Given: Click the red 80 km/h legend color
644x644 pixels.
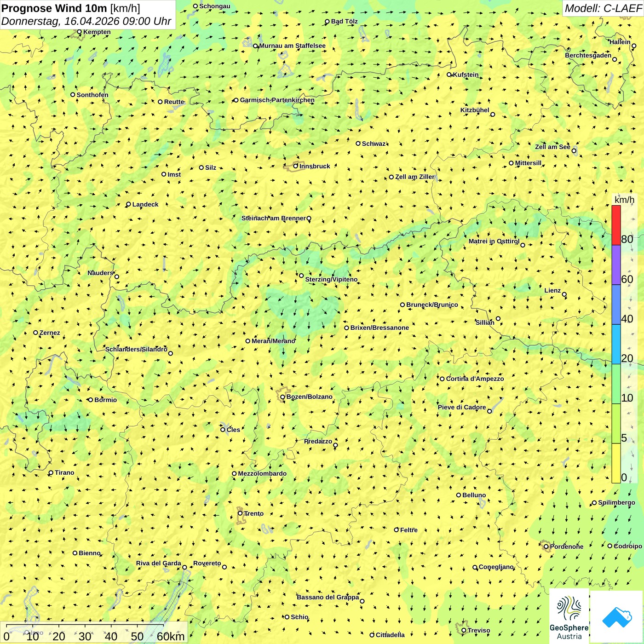Looking at the screenshot, I should click(x=616, y=225).
